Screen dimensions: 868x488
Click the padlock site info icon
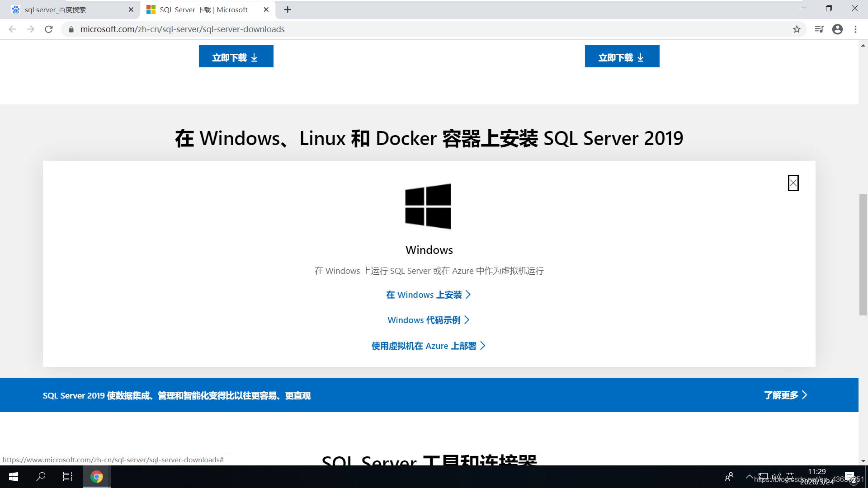71,29
